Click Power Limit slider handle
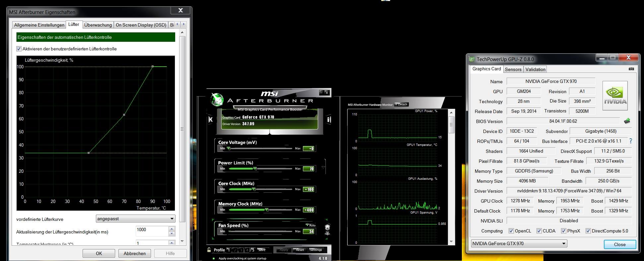This screenshot has width=644, height=261. [x=255, y=168]
